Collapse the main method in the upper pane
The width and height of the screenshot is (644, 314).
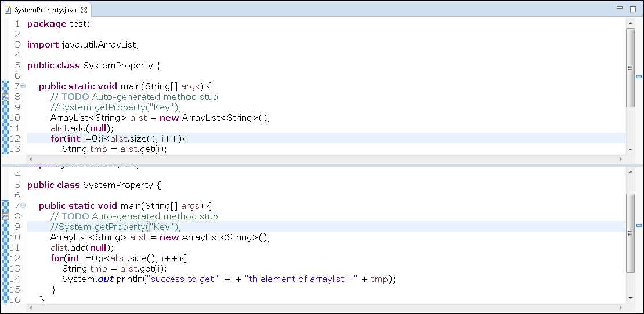[x=23, y=86]
